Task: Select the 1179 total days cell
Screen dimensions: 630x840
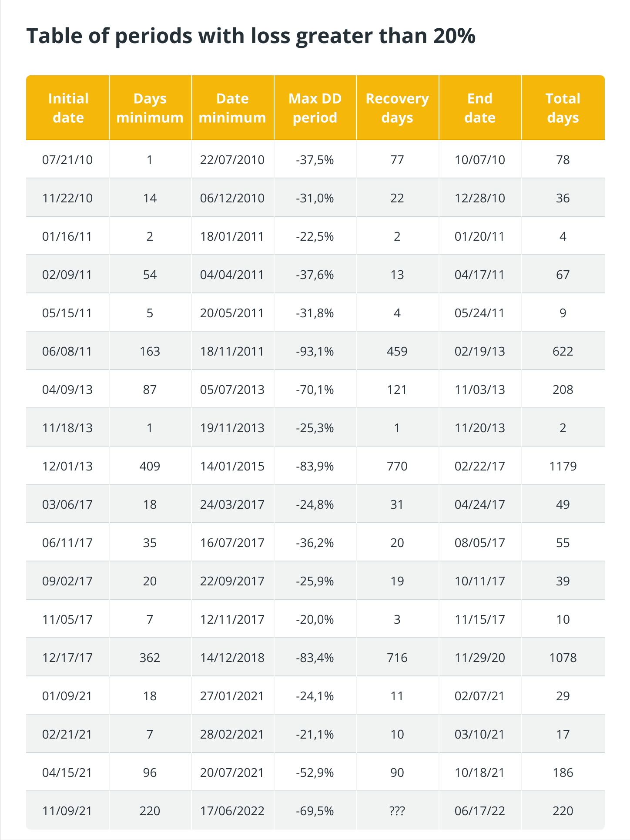Action: (x=563, y=466)
